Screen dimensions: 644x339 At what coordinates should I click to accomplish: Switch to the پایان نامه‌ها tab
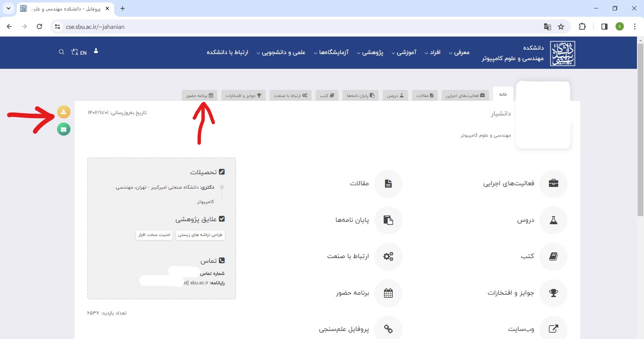click(x=361, y=96)
